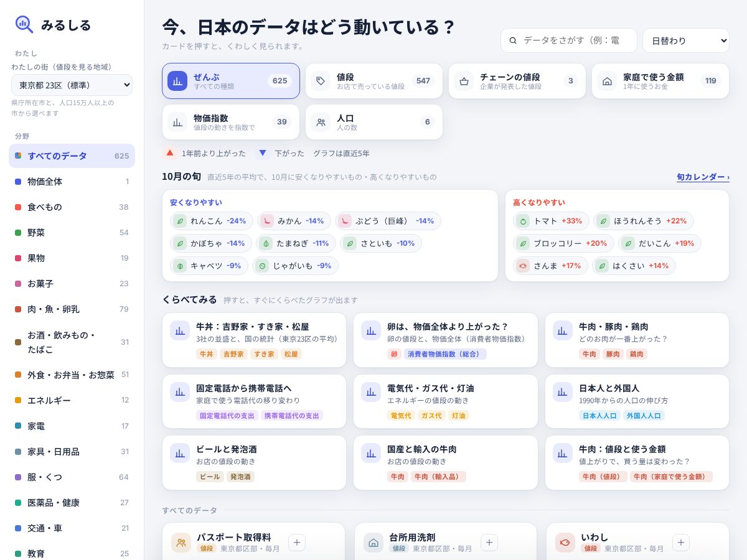Image resolution: width=747 pixels, height=560 pixels.
Task: Click the 牛肉（輸入品） tag
Action: point(438,477)
